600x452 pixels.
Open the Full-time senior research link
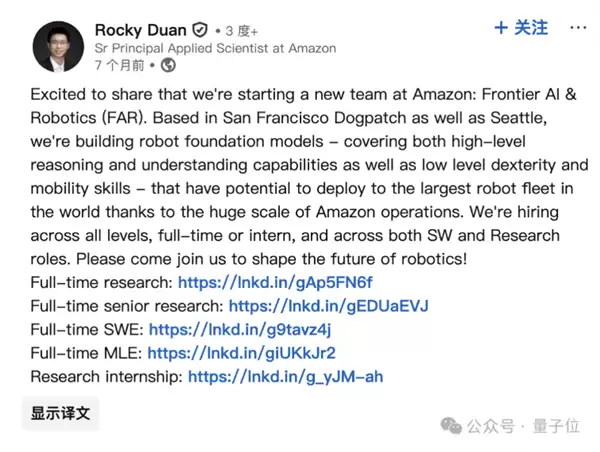tap(328, 305)
